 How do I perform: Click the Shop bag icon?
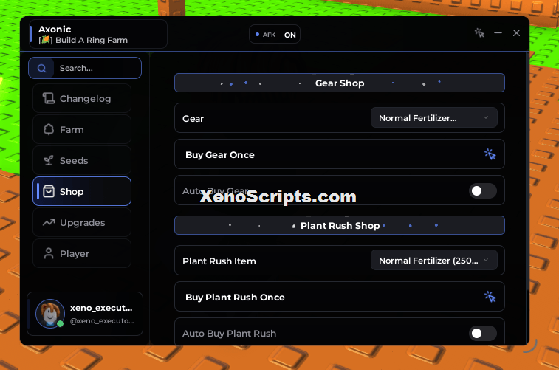(x=49, y=191)
